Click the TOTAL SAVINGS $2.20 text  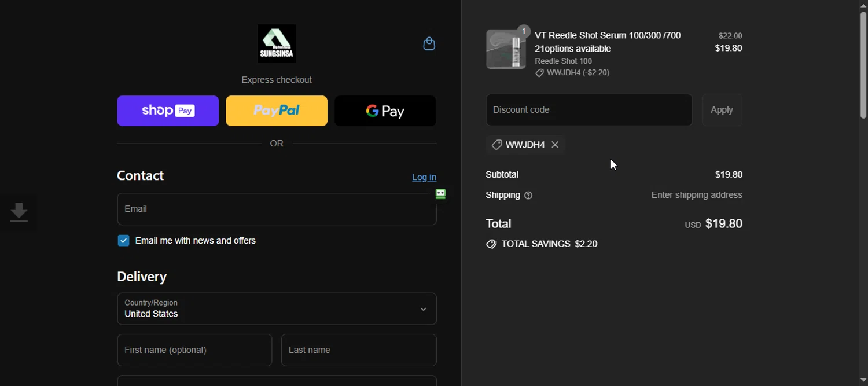pos(549,244)
